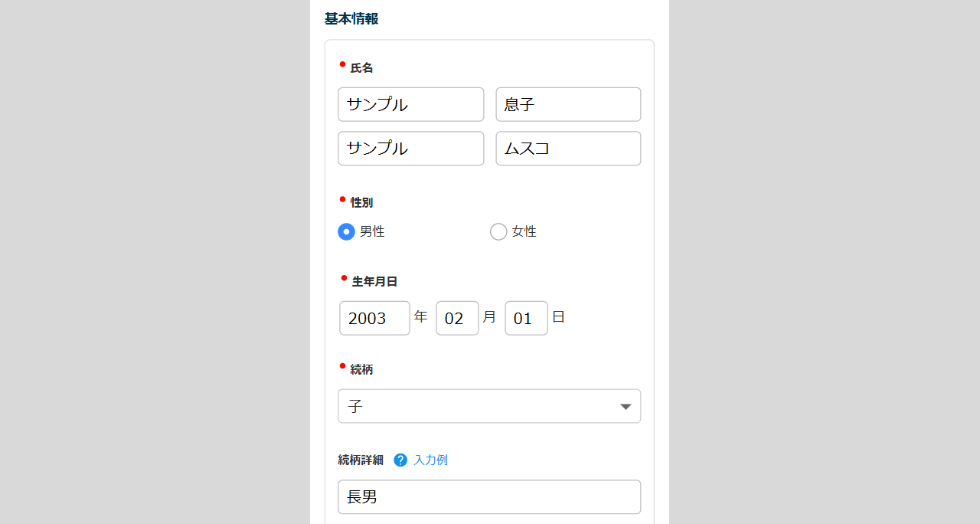The image size is (980, 524).
Task: Click the 基本情報 section heading
Action: (x=351, y=19)
